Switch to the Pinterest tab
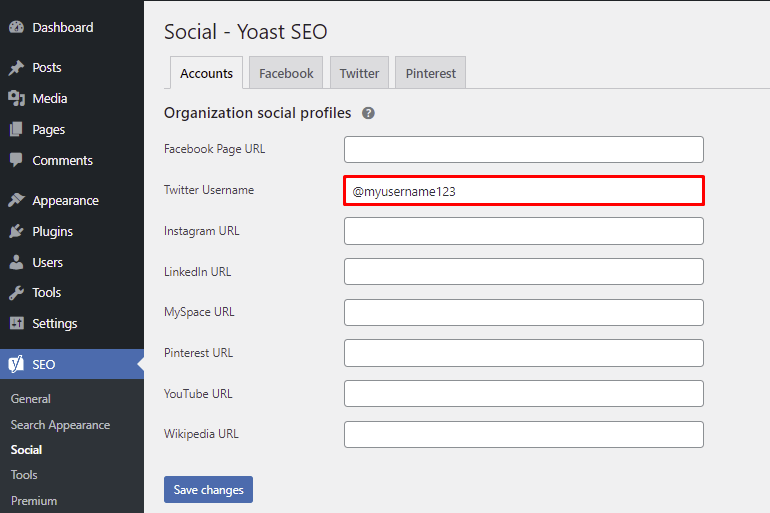This screenshot has width=770, height=513. point(430,73)
